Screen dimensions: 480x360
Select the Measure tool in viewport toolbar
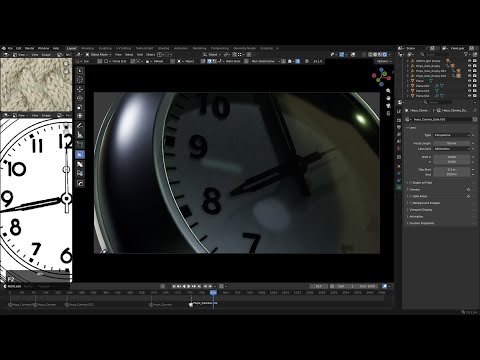[80, 135]
